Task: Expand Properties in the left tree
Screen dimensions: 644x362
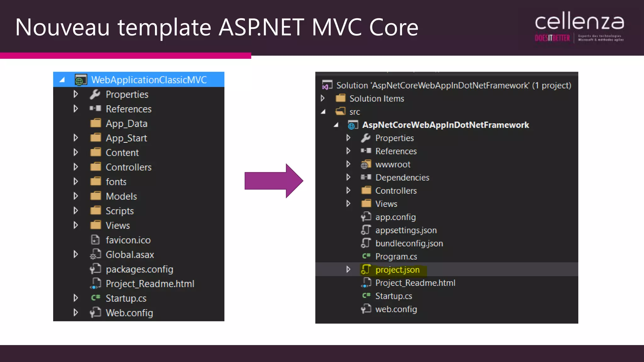Action: pyautogui.click(x=75, y=94)
